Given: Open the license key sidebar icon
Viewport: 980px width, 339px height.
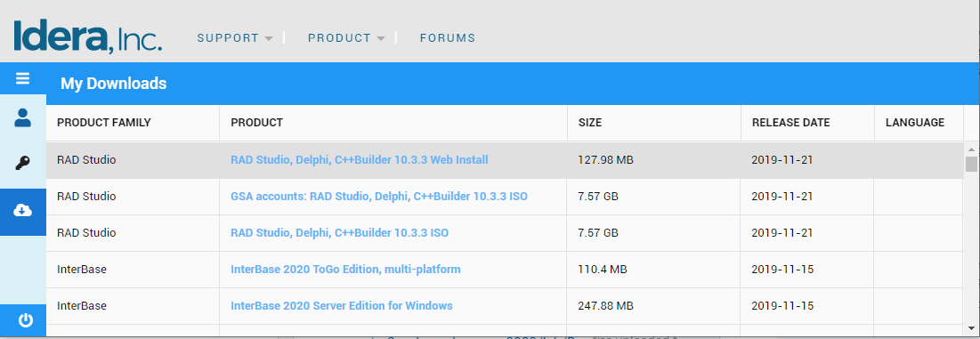Looking at the screenshot, I should 23,164.
